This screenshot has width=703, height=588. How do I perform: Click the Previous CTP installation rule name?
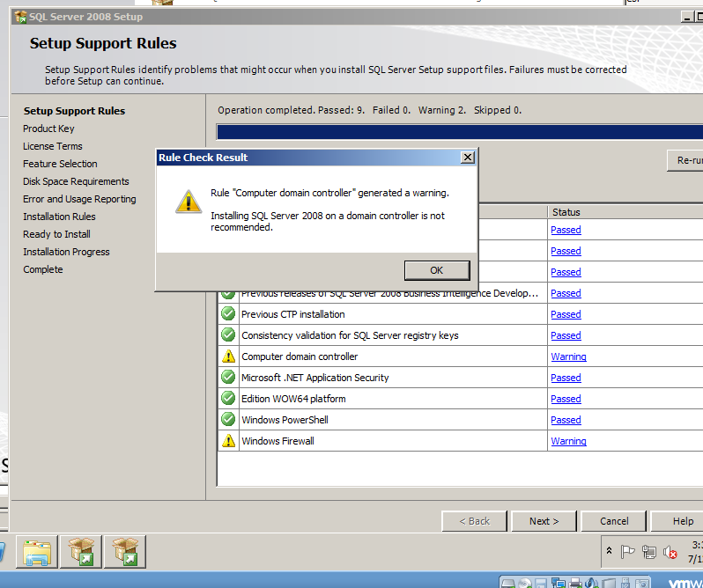pyautogui.click(x=293, y=314)
